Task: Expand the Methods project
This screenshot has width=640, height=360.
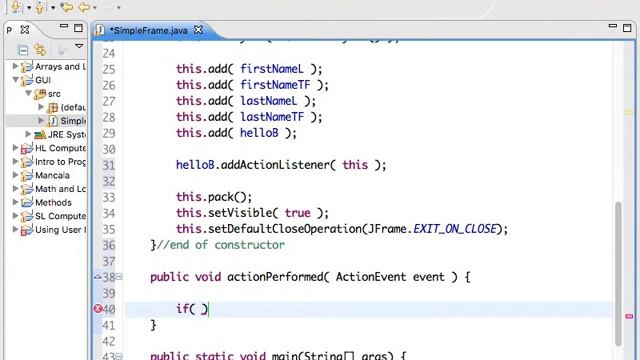Action: pos(16,202)
